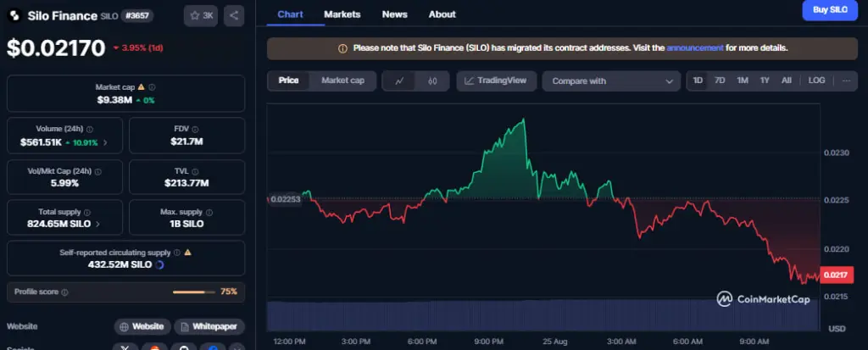Viewport: 868px width, 350px height.
Task: Click the notice banner info icon
Action: click(x=342, y=48)
